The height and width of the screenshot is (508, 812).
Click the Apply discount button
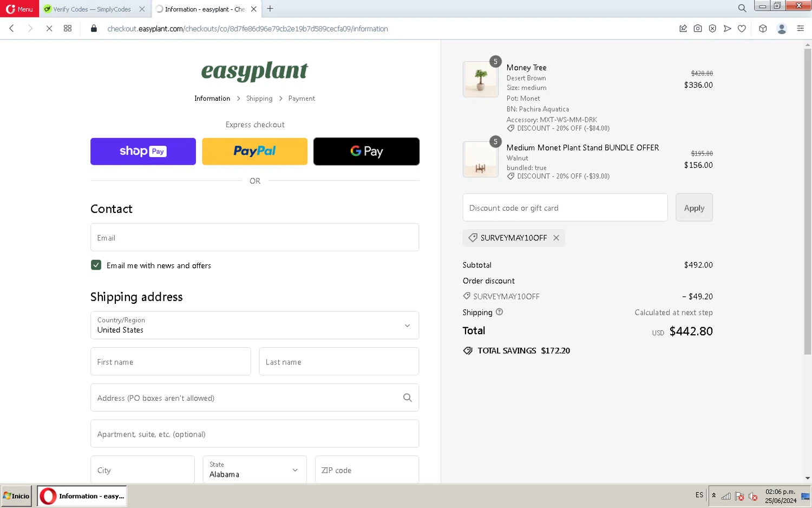coord(694,207)
